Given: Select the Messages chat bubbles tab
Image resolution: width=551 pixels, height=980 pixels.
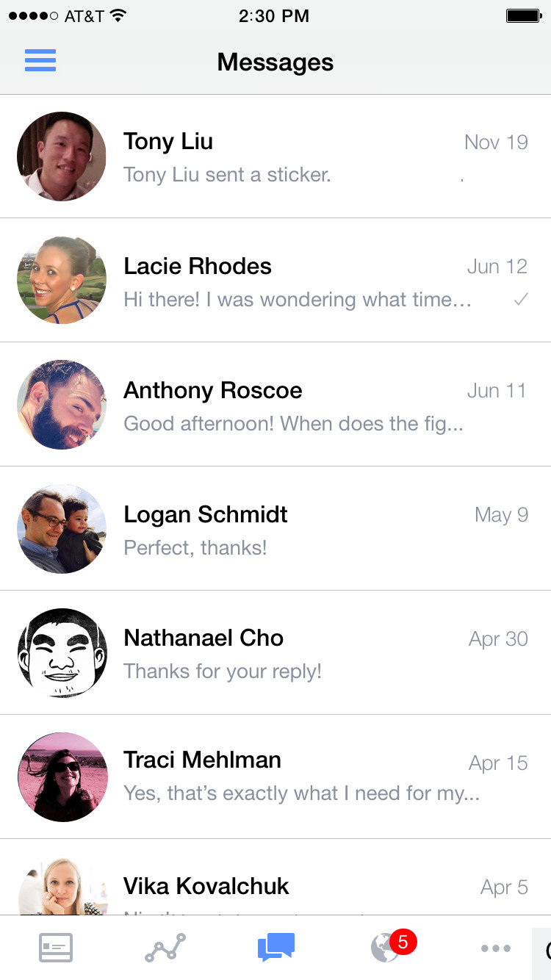Looking at the screenshot, I should [275, 947].
